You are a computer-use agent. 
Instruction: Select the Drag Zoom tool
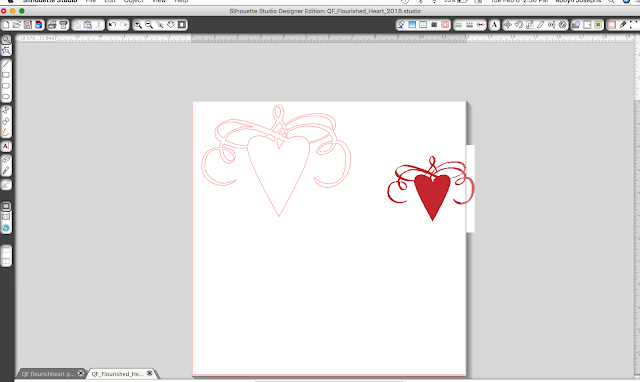(171, 25)
